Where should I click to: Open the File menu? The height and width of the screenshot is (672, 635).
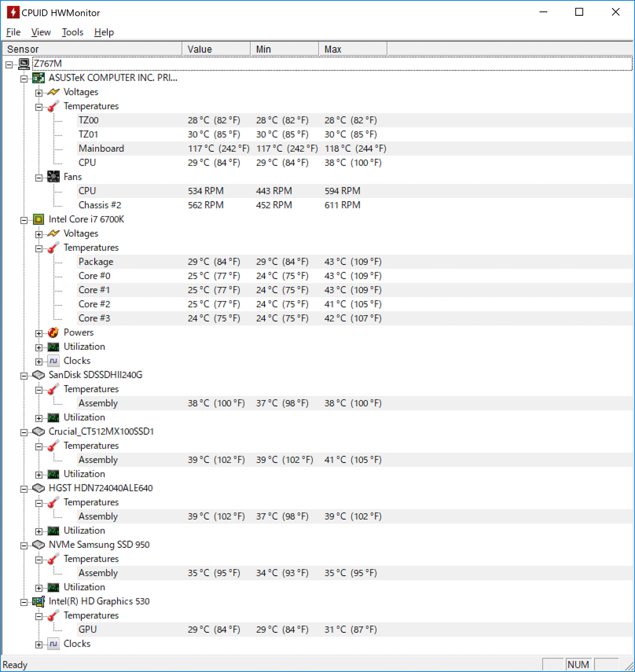click(x=13, y=32)
